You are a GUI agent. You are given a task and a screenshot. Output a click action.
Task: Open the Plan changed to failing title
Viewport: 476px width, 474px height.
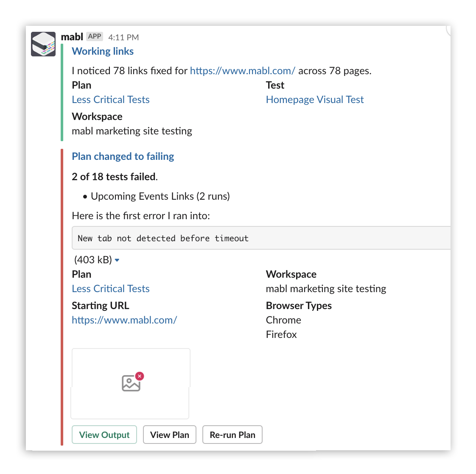pos(123,156)
